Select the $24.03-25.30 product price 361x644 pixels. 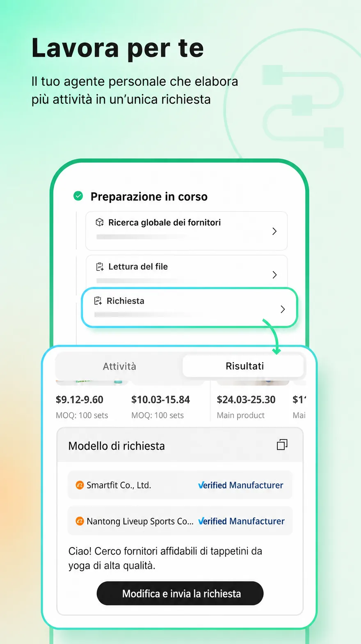[246, 400]
